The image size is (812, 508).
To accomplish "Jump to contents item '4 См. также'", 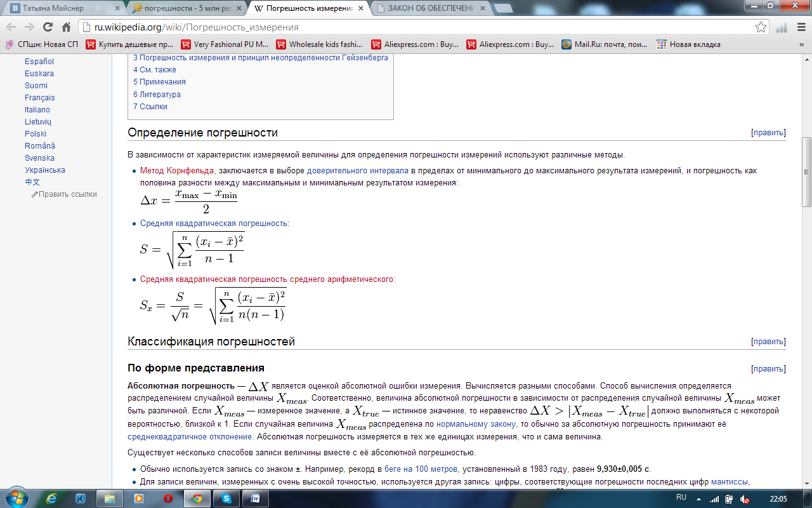I will pyautogui.click(x=155, y=70).
